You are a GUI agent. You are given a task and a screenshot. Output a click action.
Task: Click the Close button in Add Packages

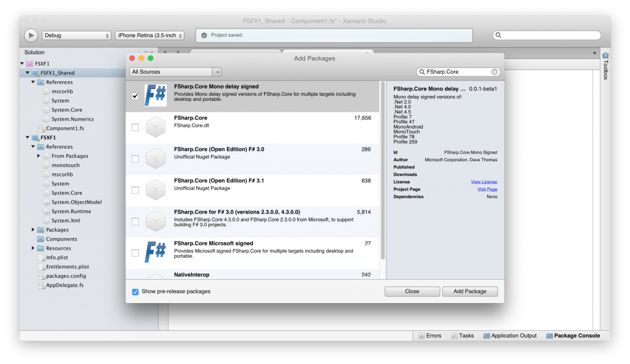(x=412, y=291)
